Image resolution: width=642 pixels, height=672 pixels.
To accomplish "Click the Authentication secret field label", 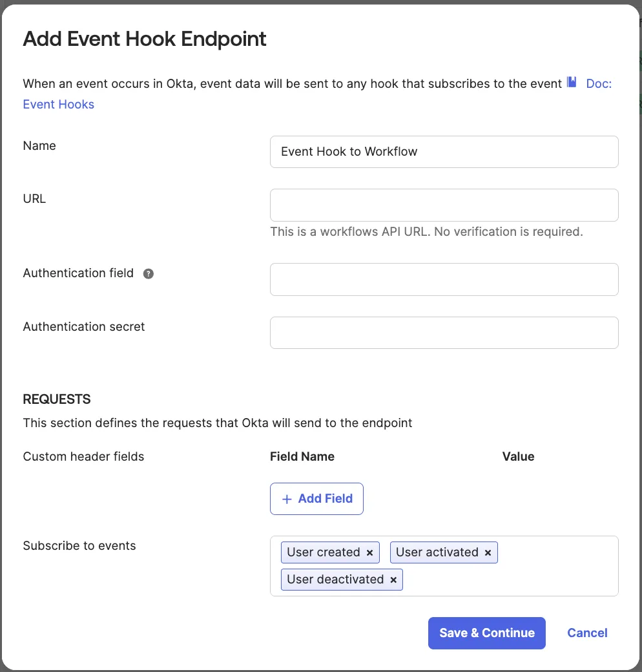I will [x=84, y=327].
